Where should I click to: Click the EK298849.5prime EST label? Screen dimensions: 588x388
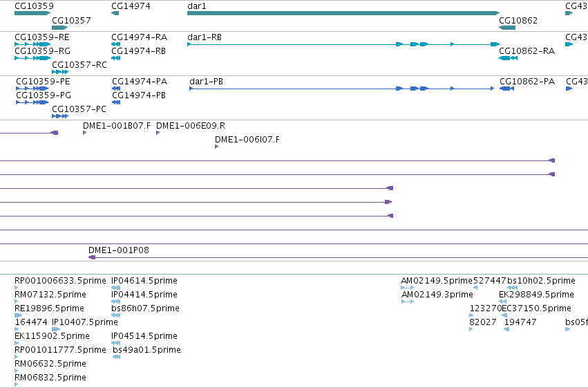coord(536,295)
